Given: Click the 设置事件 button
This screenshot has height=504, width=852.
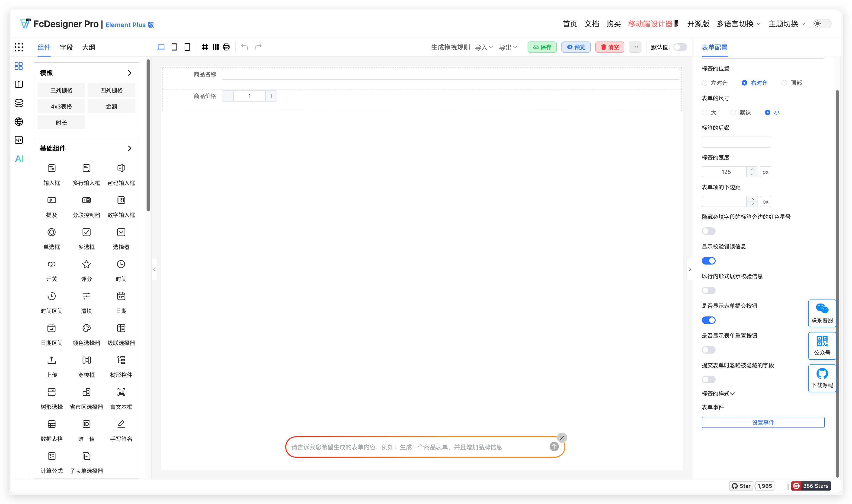Looking at the screenshot, I should coord(763,422).
